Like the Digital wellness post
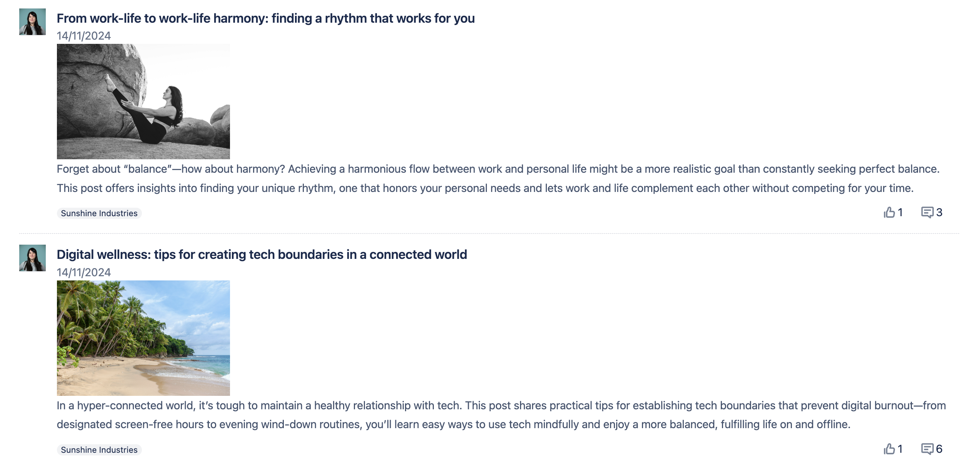Viewport: 980px width, 467px height. pos(889,449)
